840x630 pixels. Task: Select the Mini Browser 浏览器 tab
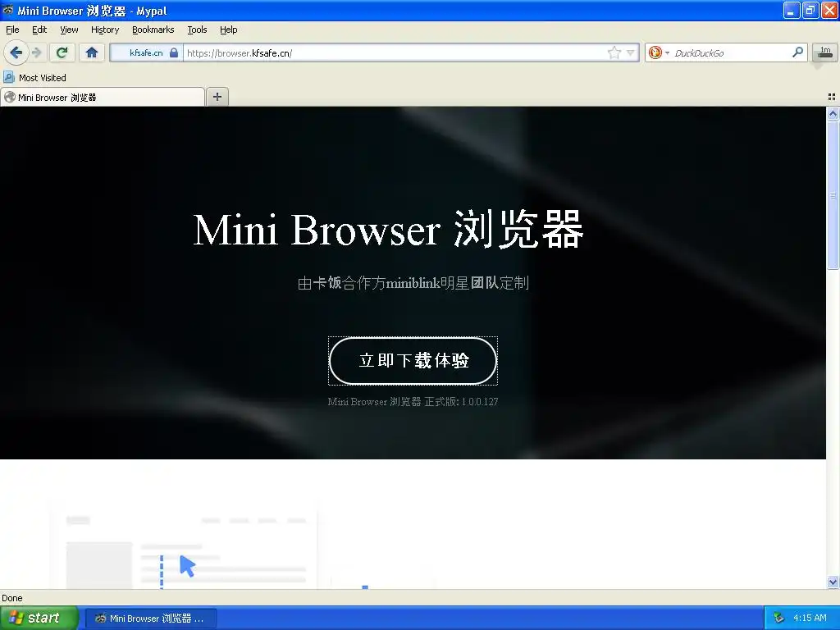click(x=103, y=97)
